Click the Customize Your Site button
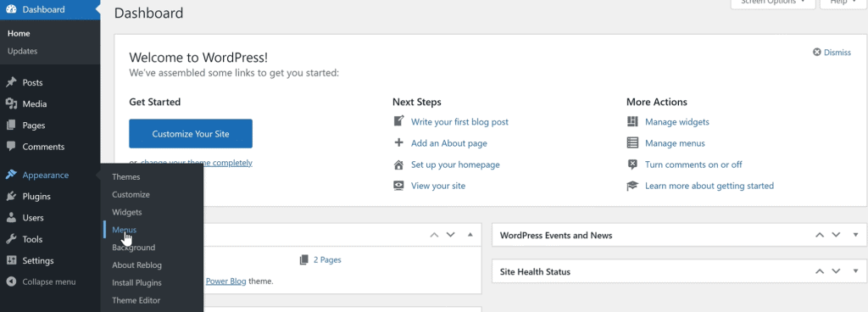This screenshot has height=312, width=868. click(191, 133)
